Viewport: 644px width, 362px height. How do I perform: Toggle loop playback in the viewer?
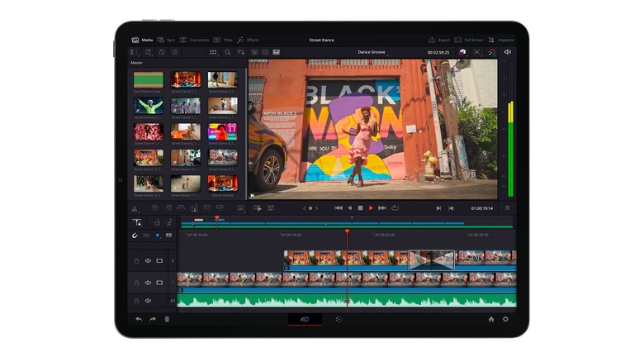click(395, 208)
